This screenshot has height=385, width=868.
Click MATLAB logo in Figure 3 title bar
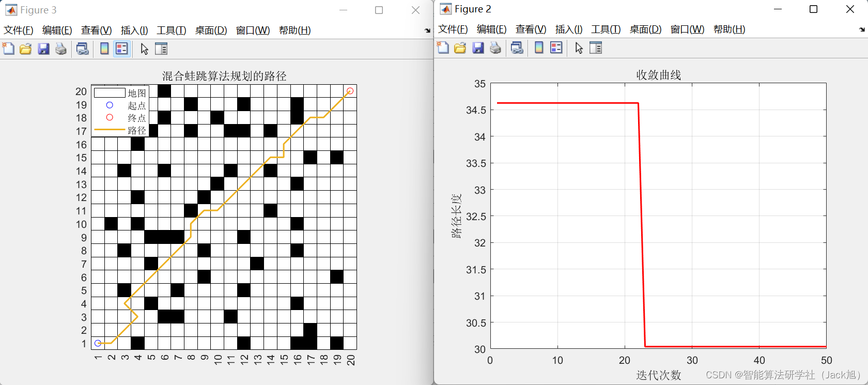(11, 10)
